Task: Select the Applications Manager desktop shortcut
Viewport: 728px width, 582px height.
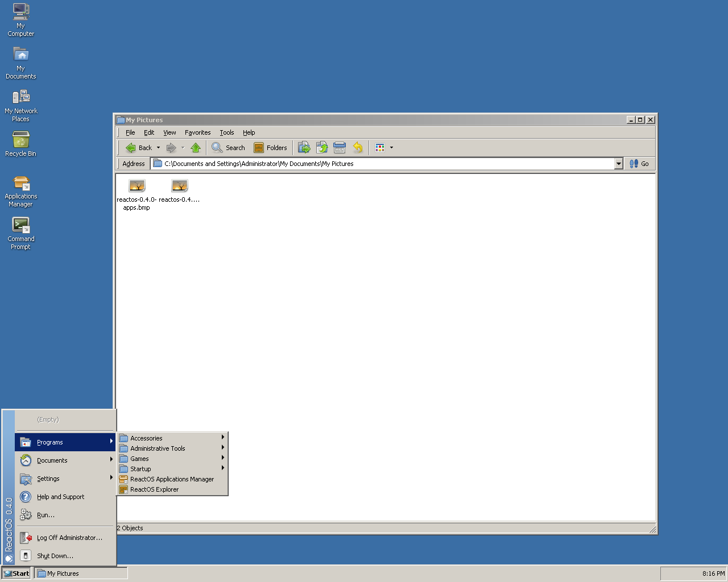Action: coord(21,191)
